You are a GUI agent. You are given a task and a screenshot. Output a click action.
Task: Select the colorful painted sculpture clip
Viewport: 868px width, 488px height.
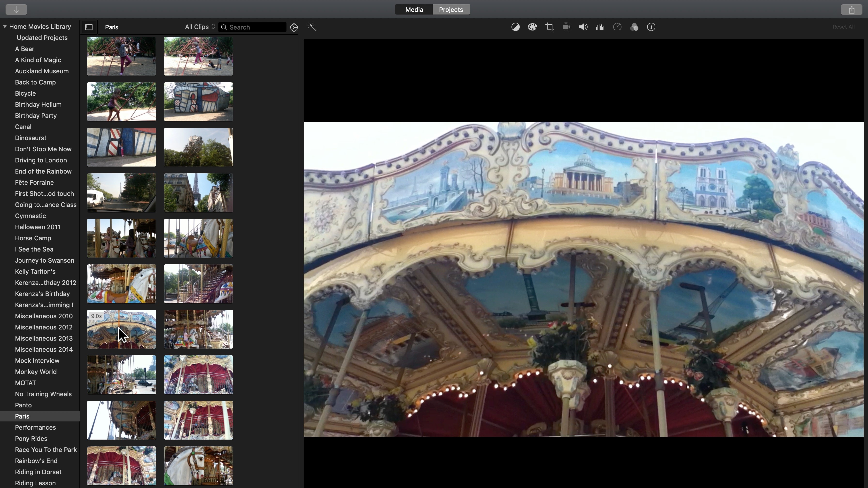coord(198,102)
